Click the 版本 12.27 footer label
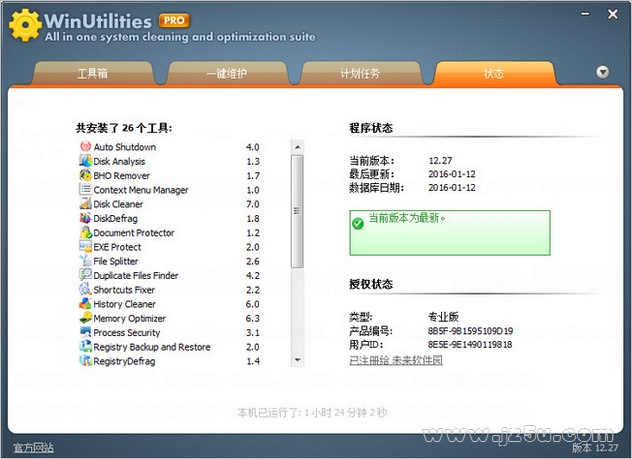632x459 pixels. [x=595, y=447]
